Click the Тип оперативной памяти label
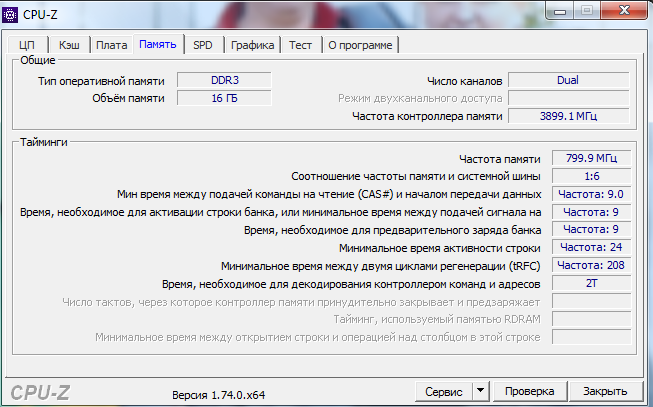653x407 pixels. pyautogui.click(x=101, y=81)
